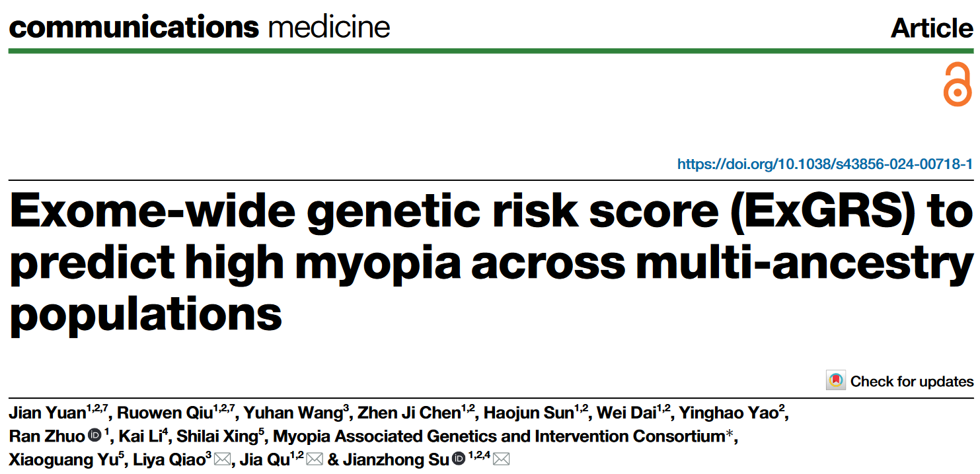
Task: Click author name Zhen Ji Chen
Action: click(409, 414)
